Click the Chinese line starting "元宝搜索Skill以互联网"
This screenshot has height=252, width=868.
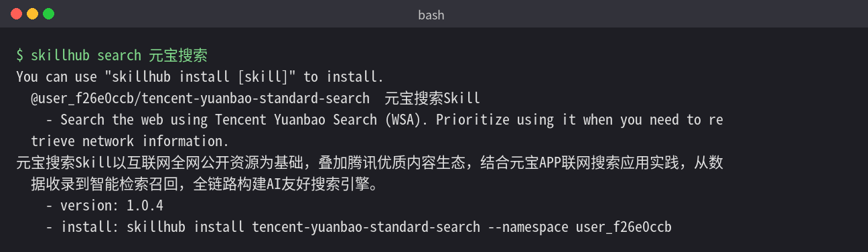[369, 163]
